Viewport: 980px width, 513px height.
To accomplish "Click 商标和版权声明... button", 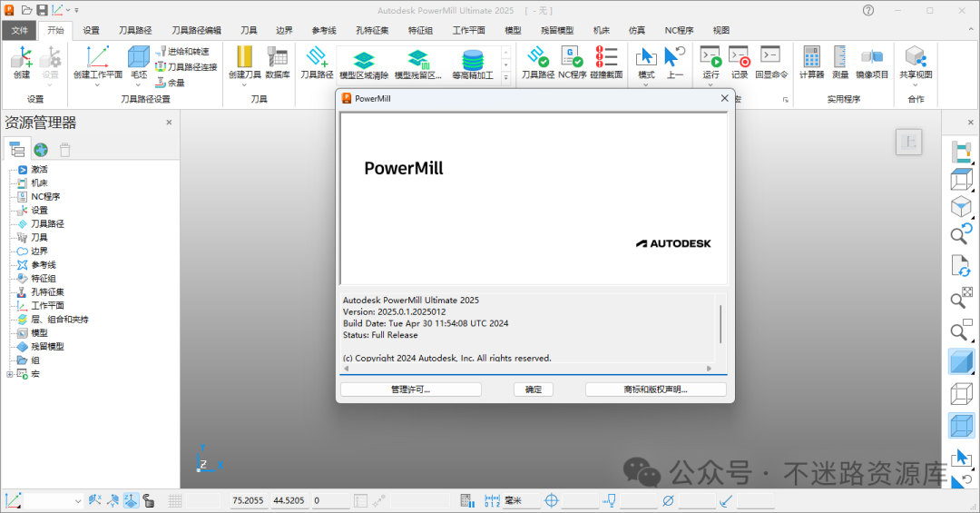I will point(656,390).
